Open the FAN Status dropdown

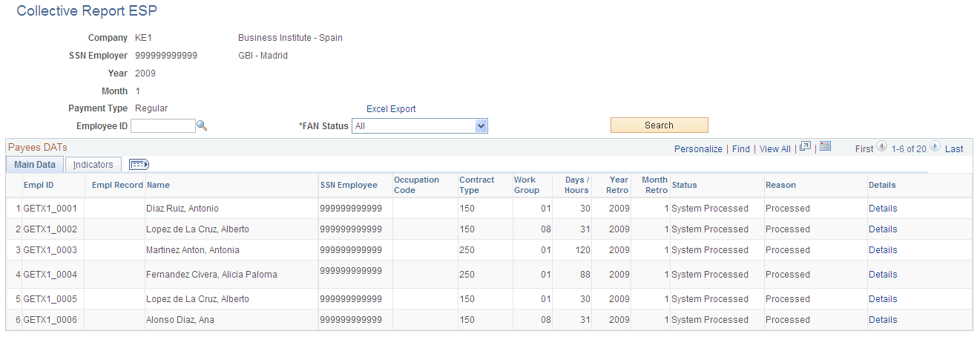point(420,126)
